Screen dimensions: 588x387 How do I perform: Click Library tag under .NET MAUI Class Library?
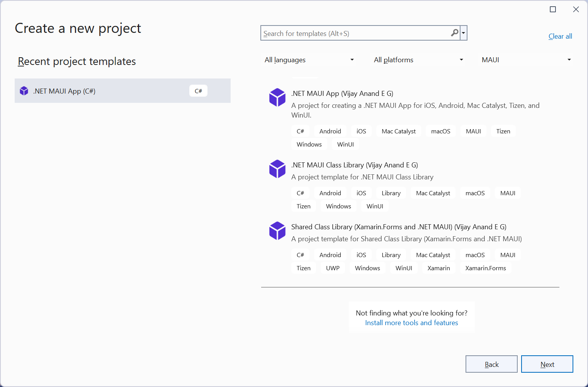[x=391, y=193]
